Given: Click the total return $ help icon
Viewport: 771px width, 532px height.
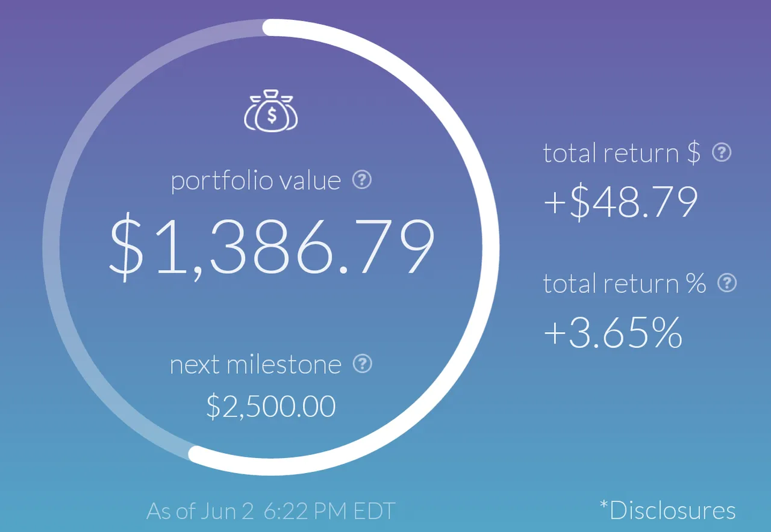Looking at the screenshot, I should (722, 152).
